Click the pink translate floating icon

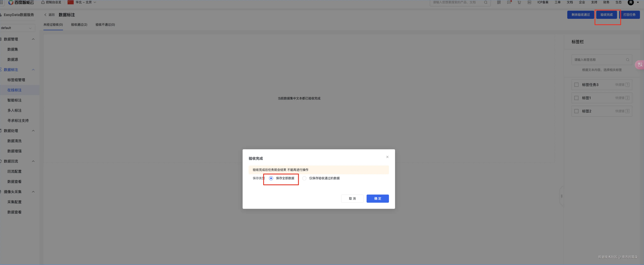(x=640, y=65)
